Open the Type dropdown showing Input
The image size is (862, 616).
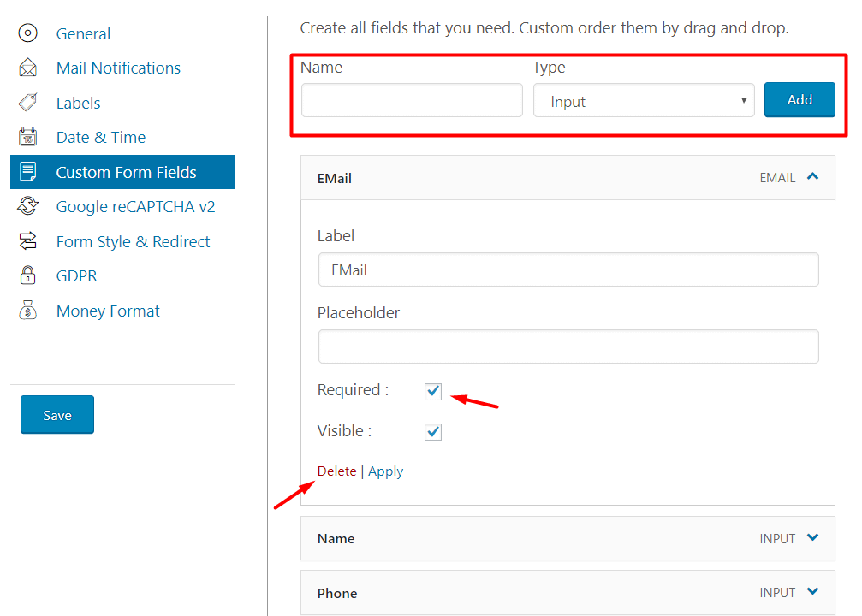click(x=643, y=101)
